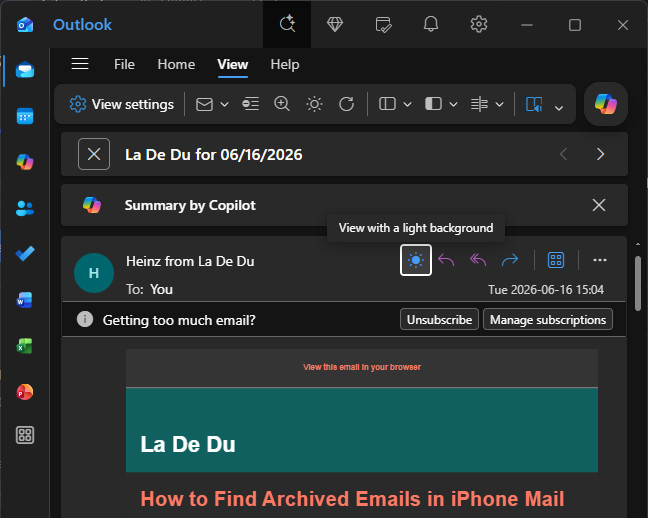648x518 pixels.
Task: Open People contacts in the sidebar
Action: [x=25, y=208]
